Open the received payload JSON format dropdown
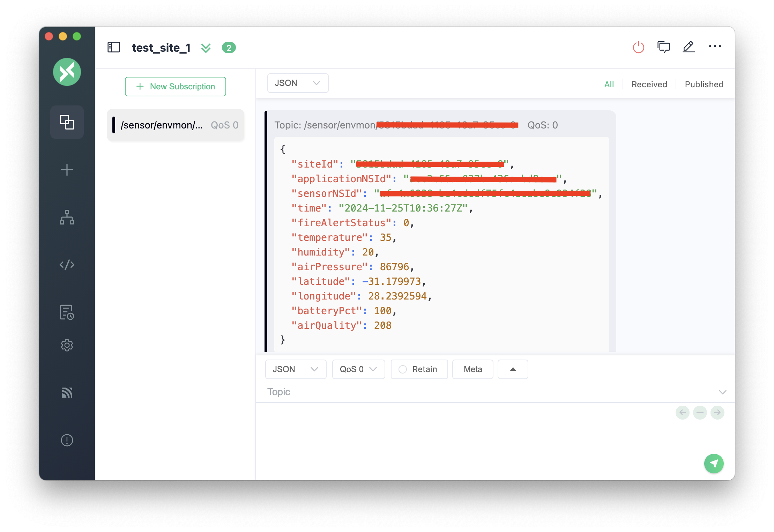 coord(298,83)
